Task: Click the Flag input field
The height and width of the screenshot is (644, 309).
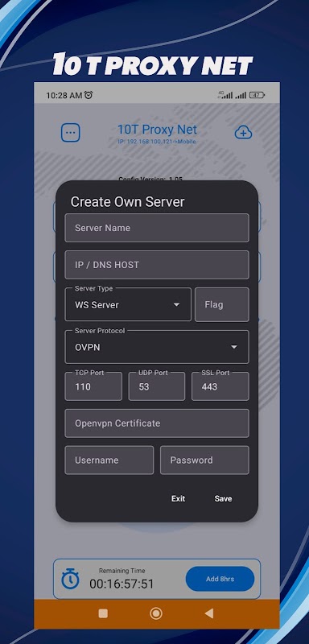Action: point(222,304)
